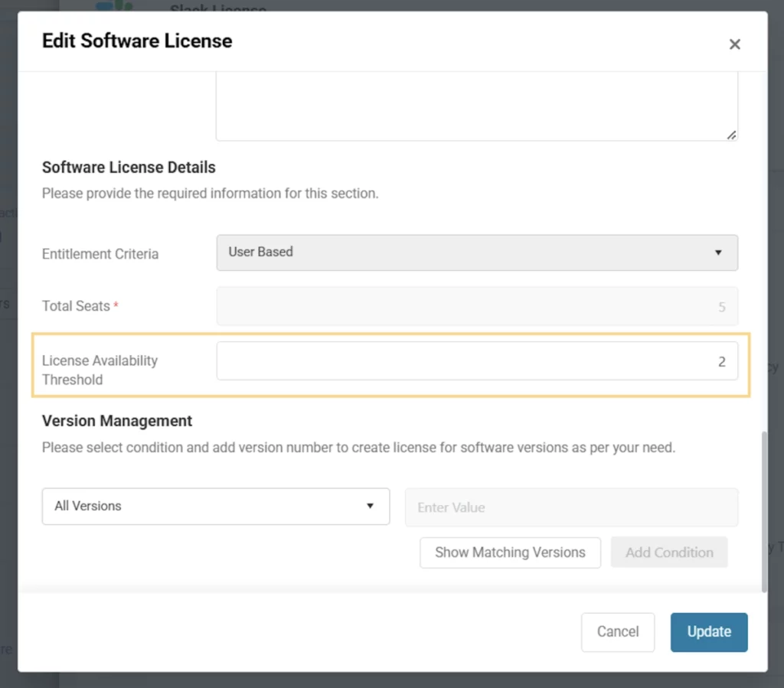Click the Update button
Viewport: 784px width, 688px height.
pyautogui.click(x=708, y=631)
